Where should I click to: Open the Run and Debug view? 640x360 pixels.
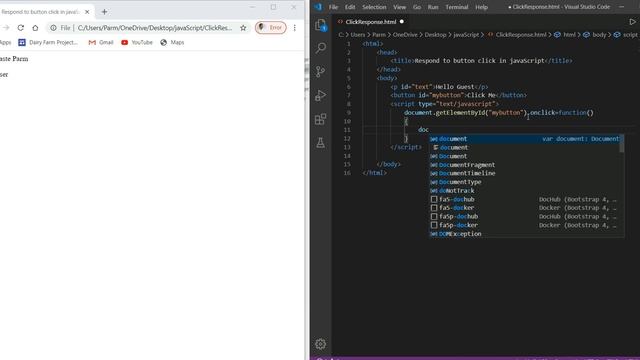click(321, 96)
